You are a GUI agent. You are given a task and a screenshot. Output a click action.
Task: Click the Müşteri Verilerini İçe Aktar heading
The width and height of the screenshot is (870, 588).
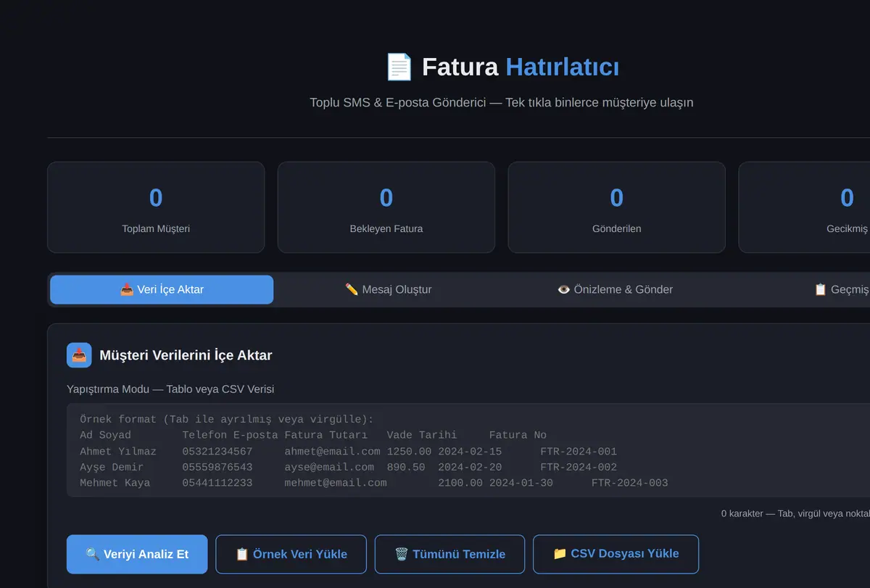tap(186, 355)
